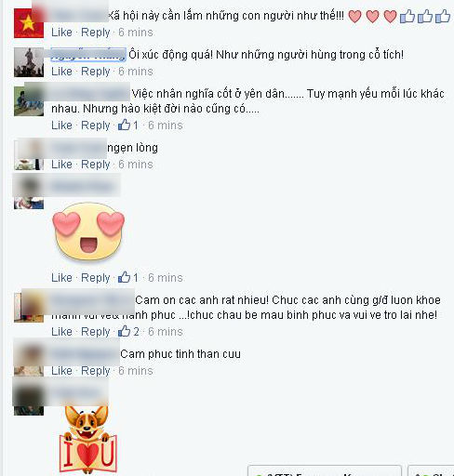Like the 'Xã hội này cần lắm' comment
This screenshot has height=476, width=454.
[x=61, y=33]
